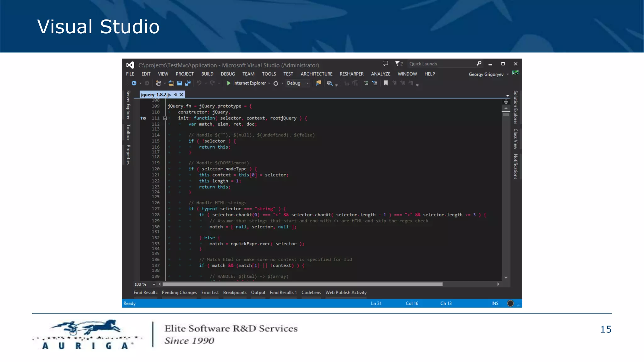
Task: Open the Undo history dropdown arrow
Action: [x=206, y=84]
